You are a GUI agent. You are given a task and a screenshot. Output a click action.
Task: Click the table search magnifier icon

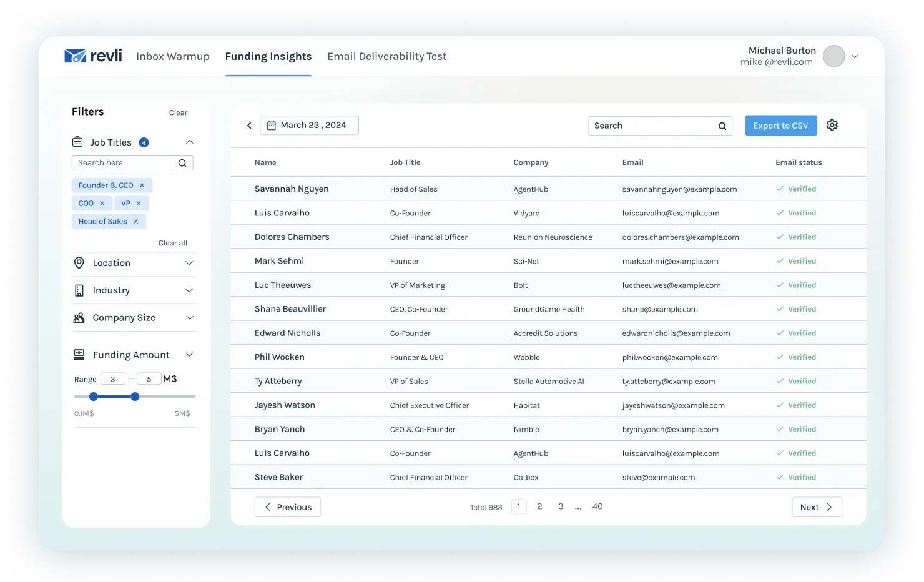click(722, 126)
